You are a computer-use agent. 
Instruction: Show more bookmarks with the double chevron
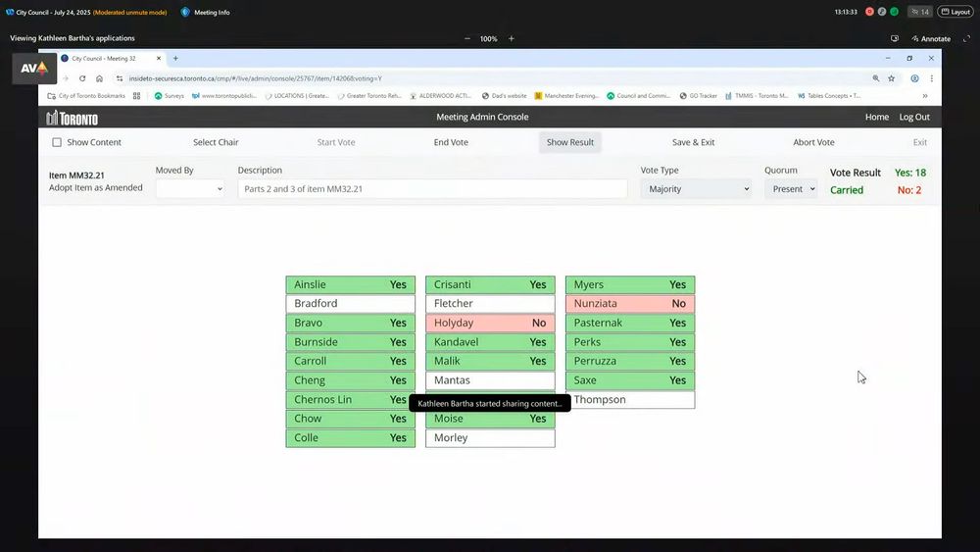(x=925, y=96)
